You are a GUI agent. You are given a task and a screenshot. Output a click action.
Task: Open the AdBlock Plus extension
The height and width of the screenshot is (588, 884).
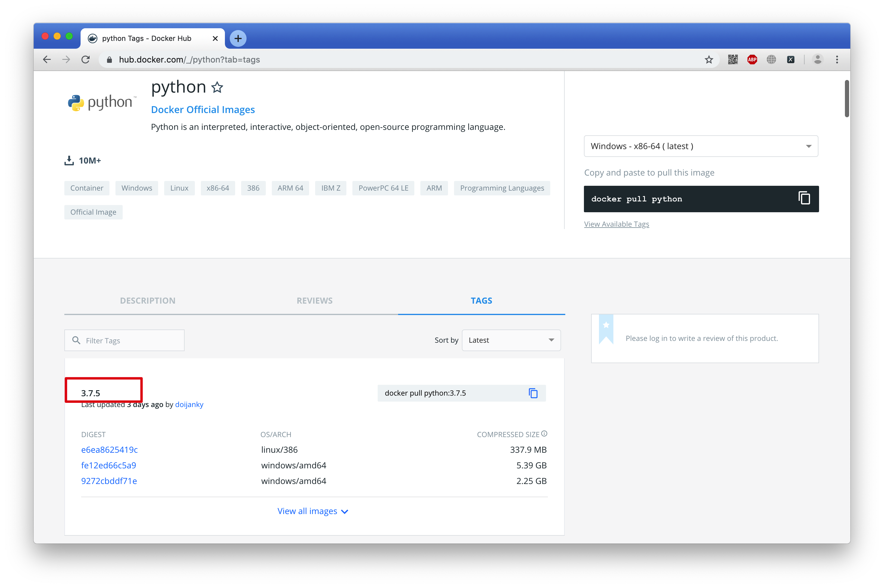(752, 60)
